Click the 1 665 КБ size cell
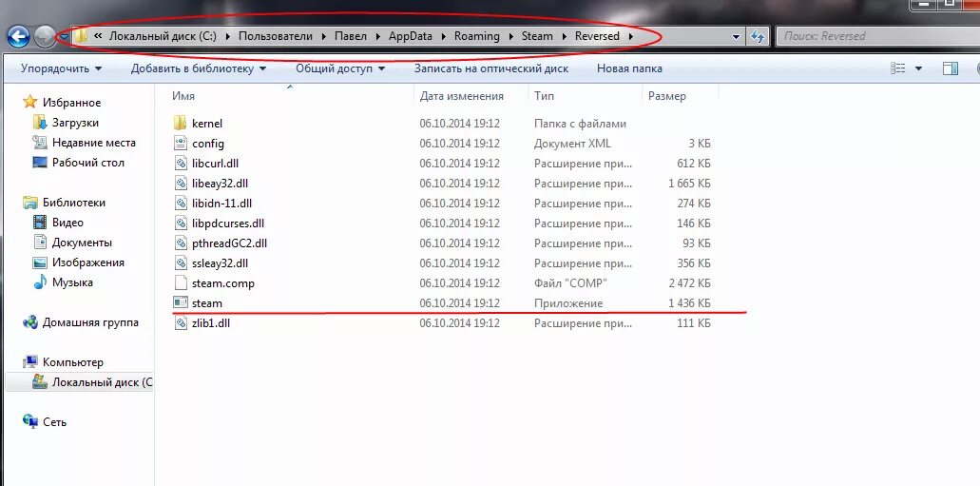This screenshot has height=486, width=980. click(x=689, y=184)
